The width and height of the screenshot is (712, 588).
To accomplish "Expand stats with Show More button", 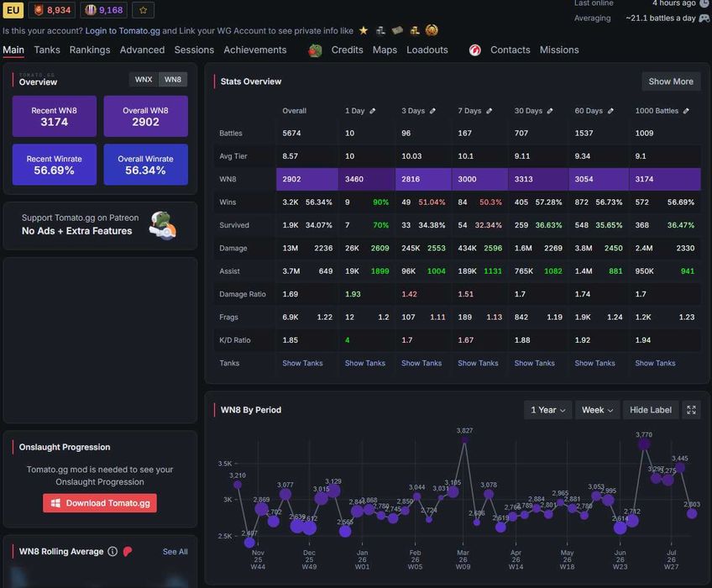I will 671,81.
